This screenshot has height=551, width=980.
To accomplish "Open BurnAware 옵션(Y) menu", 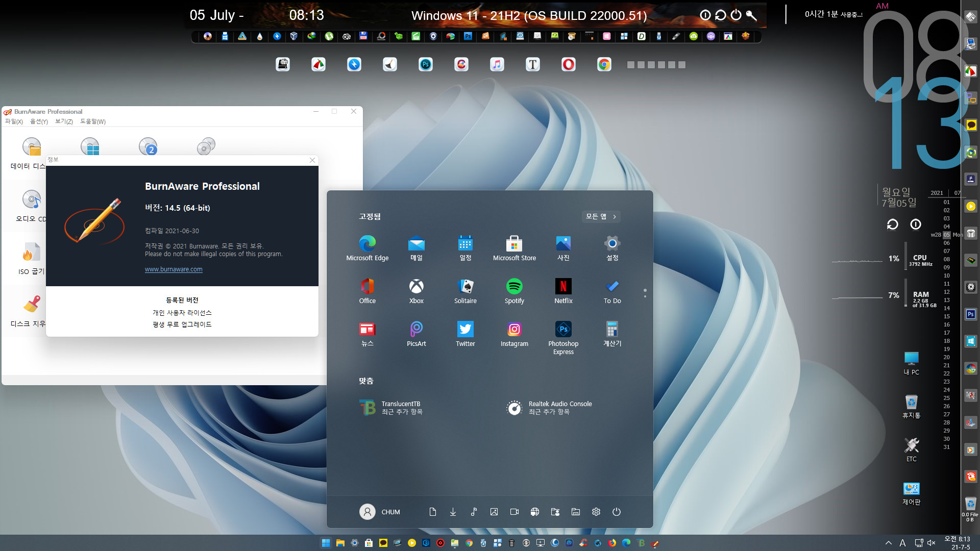I will (39, 121).
